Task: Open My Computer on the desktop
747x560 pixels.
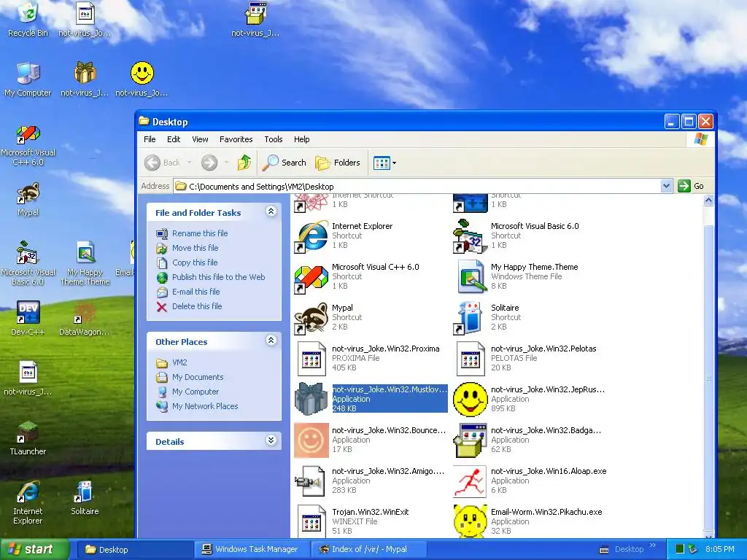Action: [28, 79]
